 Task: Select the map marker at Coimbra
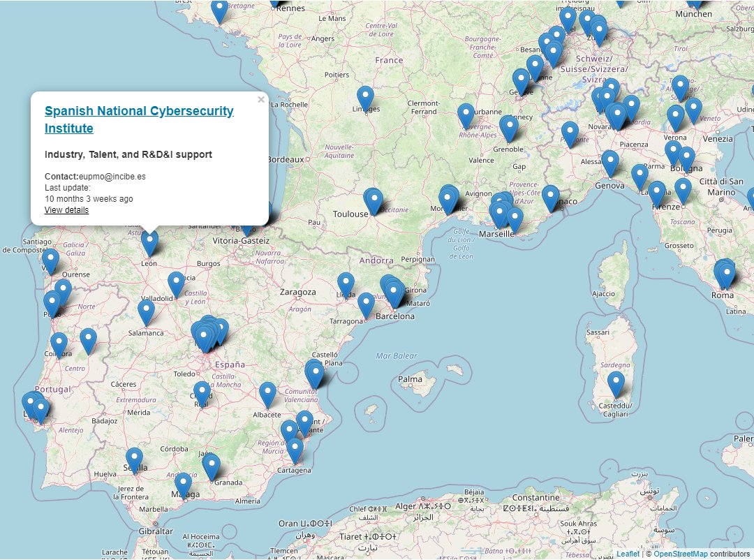tap(59, 346)
